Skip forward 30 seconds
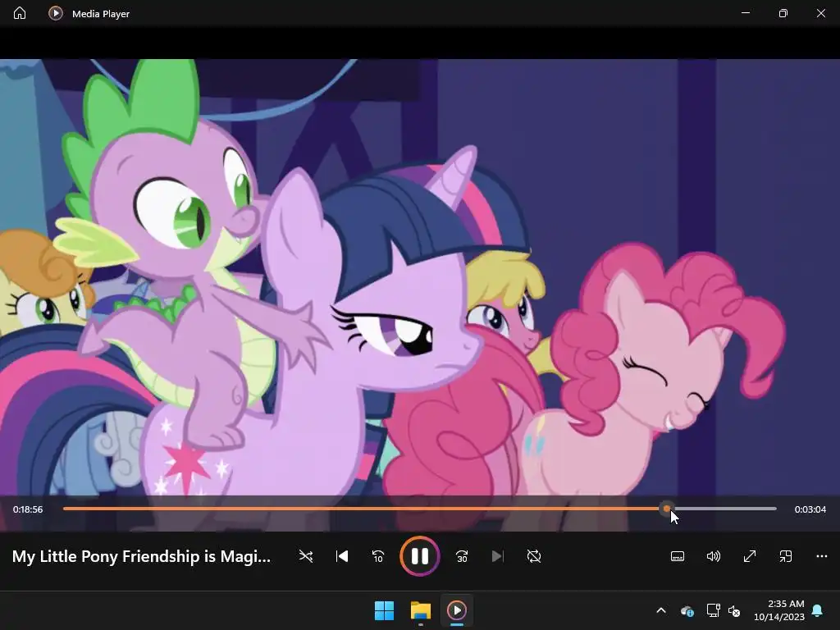The image size is (840, 630). click(x=462, y=556)
